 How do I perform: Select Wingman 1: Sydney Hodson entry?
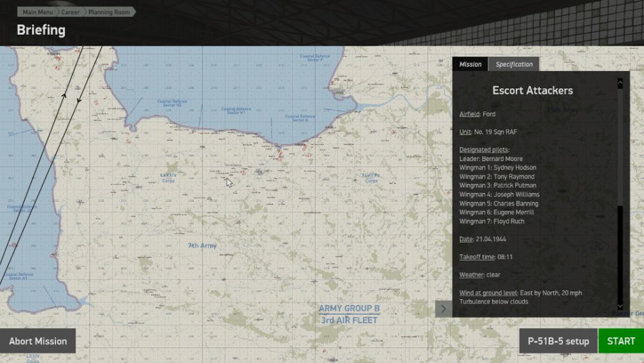497,168
